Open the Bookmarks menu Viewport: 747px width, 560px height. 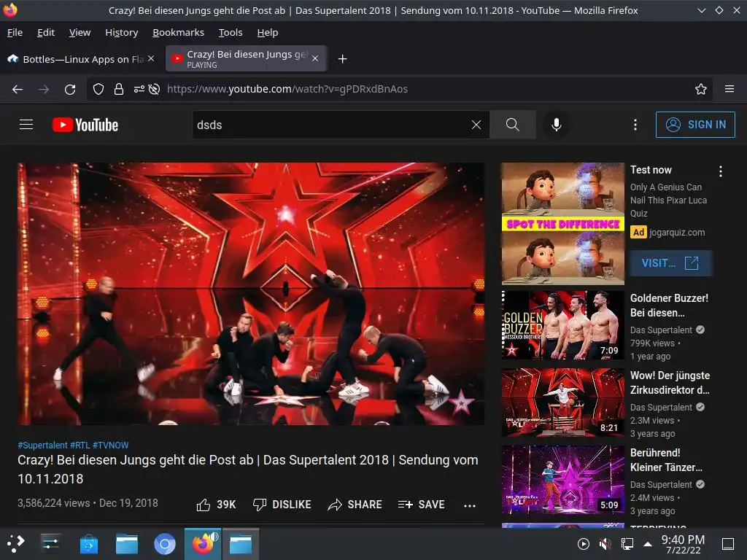(x=178, y=32)
